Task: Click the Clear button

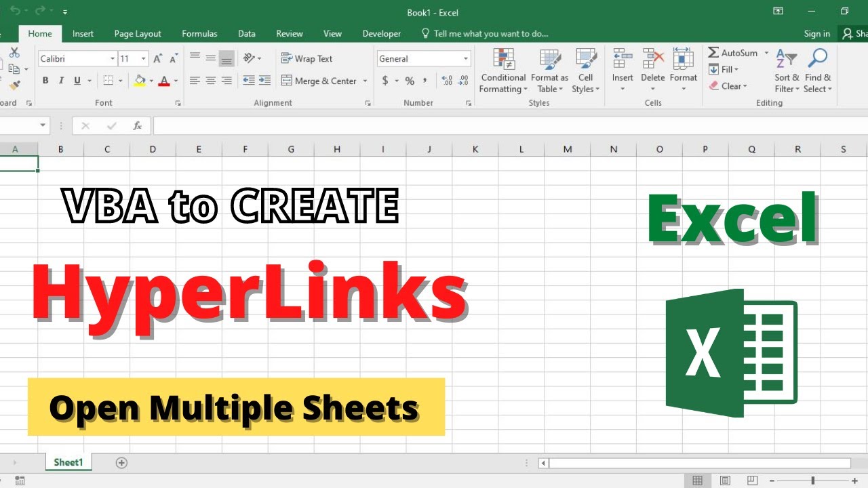Action: pos(728,86)
